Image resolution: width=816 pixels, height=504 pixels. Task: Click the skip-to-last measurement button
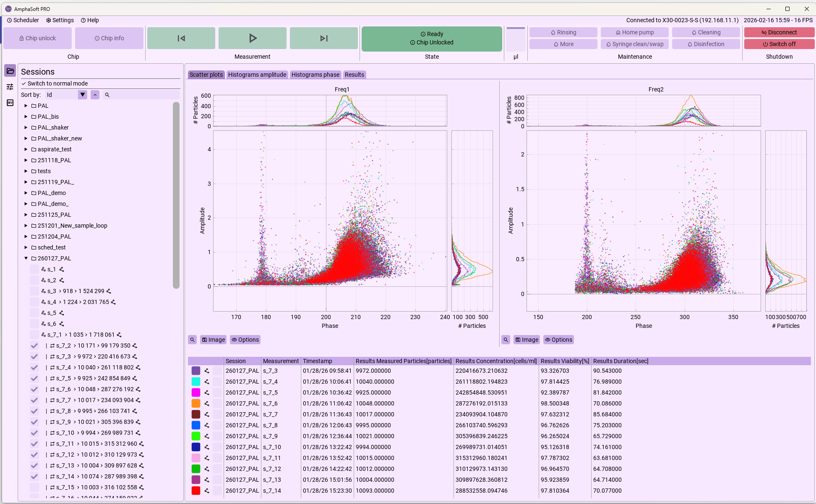pyautogui.click(x=323, y=38)
